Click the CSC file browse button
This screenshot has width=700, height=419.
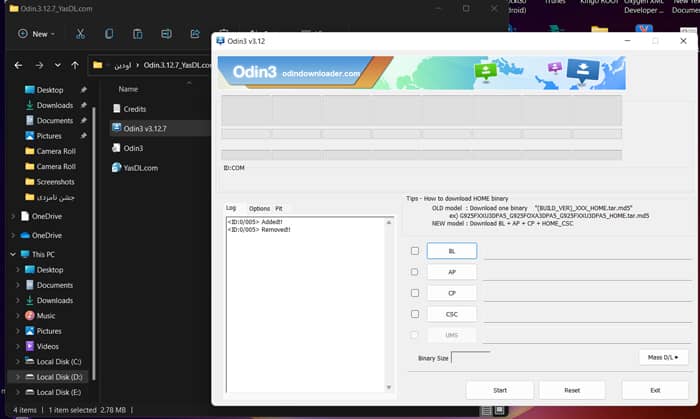click(x=452, y=314)
